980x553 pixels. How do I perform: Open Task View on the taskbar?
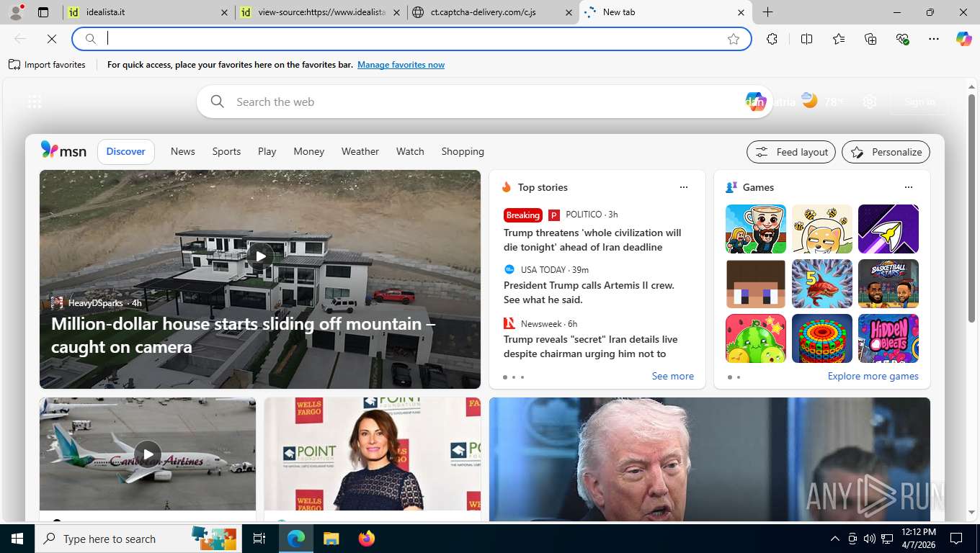259,539
